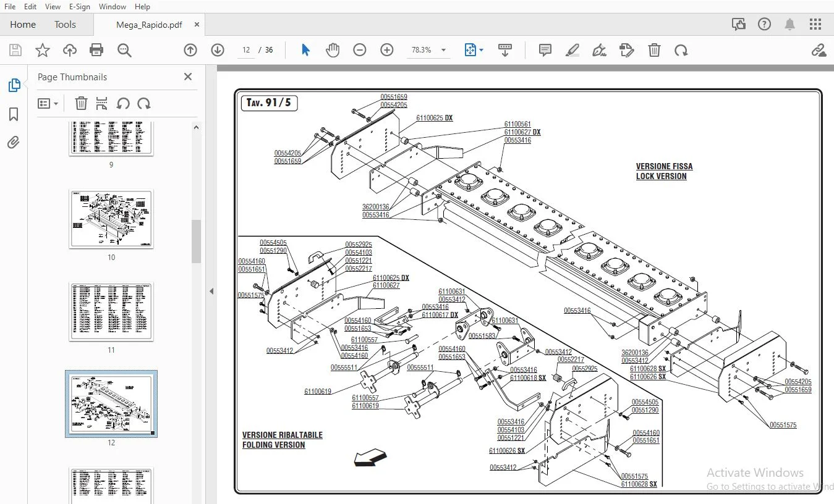
Task: Open the help question mark icon
Action: pyautogui.click(x=764, y=25)
